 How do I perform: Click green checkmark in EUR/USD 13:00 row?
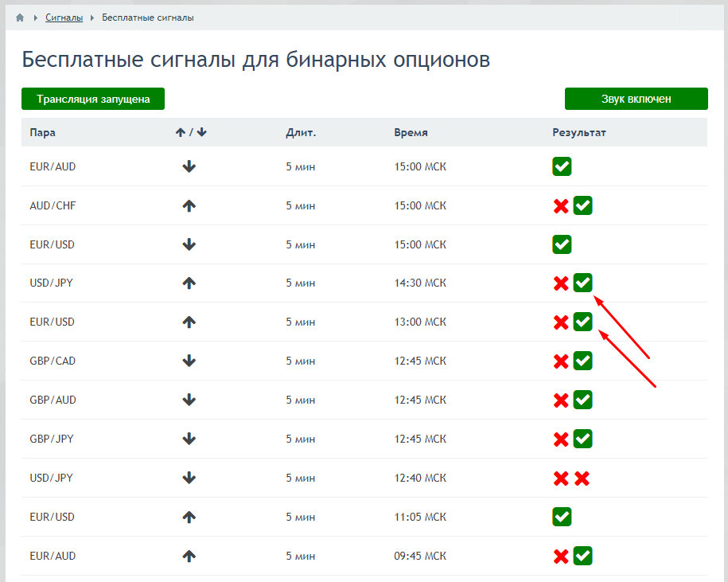click(x=582, y=322)
